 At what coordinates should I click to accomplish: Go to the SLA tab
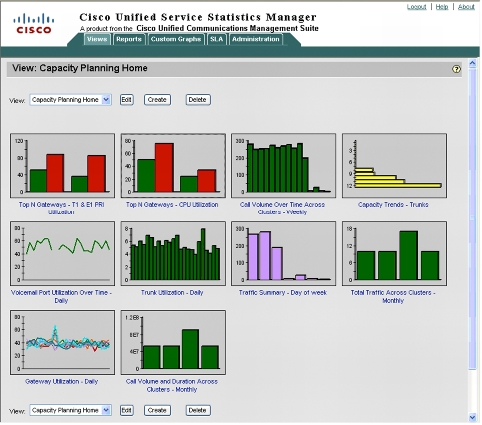(216, 39)
